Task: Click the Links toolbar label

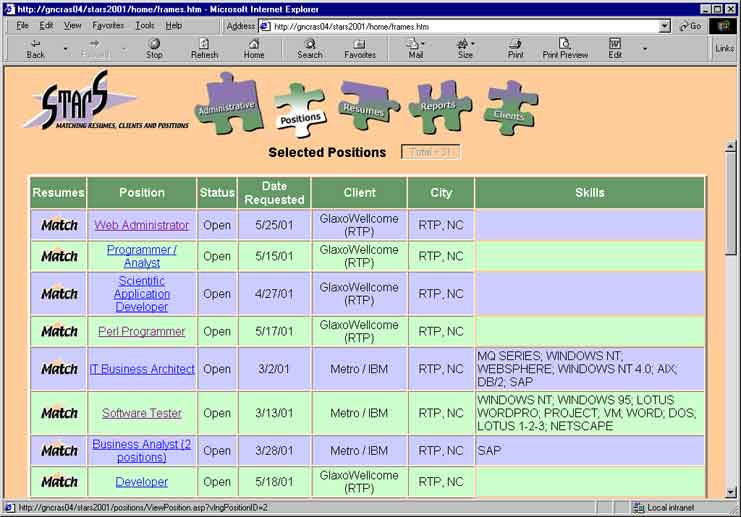Action: tap(724, 48)
